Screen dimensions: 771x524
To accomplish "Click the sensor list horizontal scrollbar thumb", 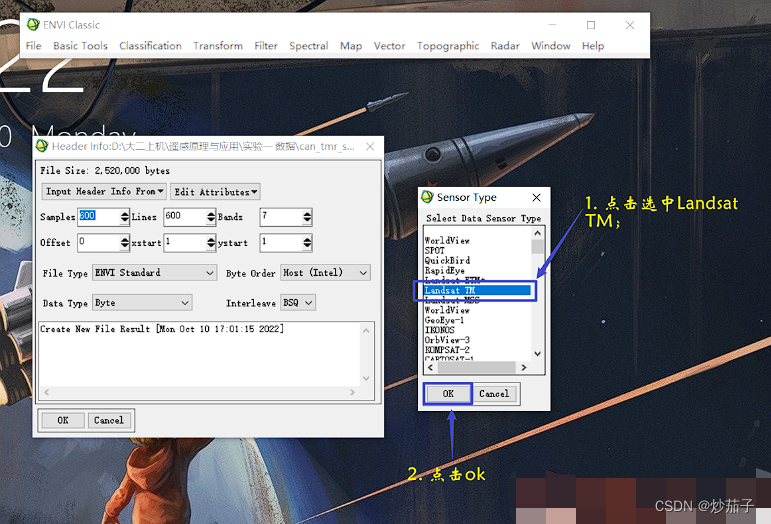I will click(476, 367).
